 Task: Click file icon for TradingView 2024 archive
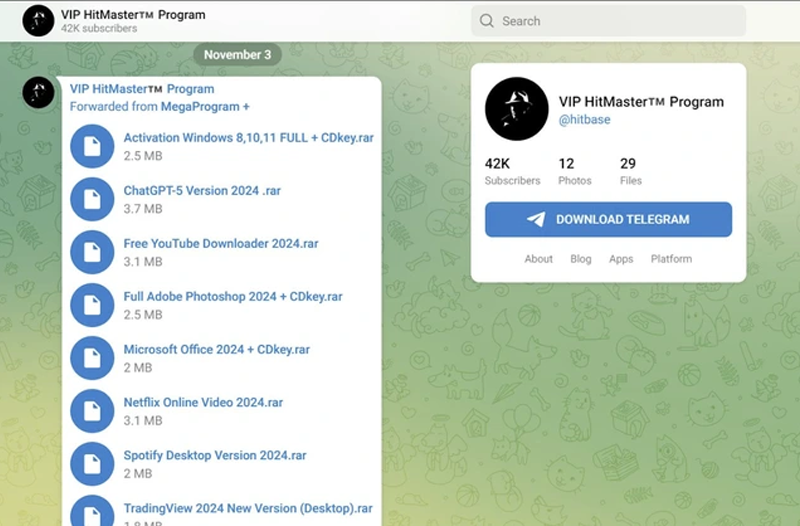[x=92, y=512]
